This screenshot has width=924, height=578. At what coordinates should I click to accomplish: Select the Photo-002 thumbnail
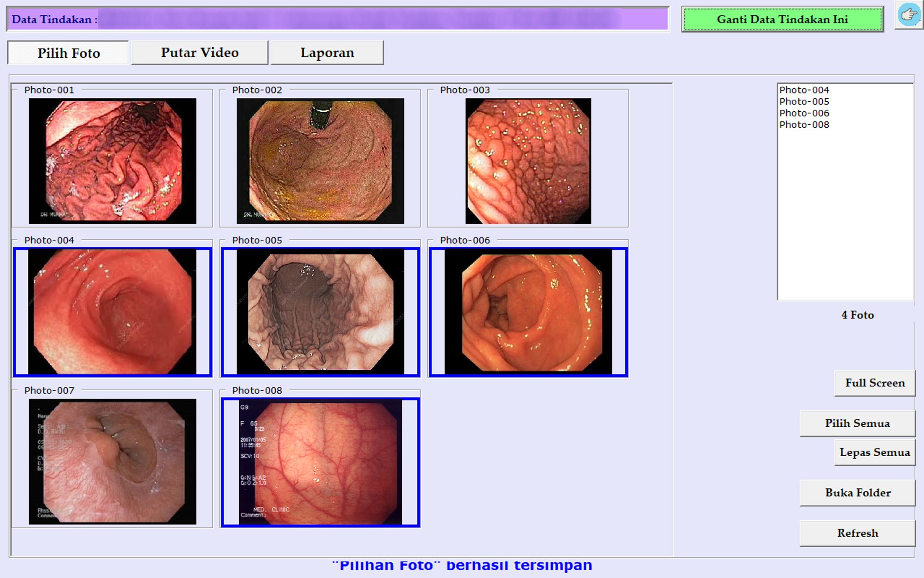click(x=320, y=161)
